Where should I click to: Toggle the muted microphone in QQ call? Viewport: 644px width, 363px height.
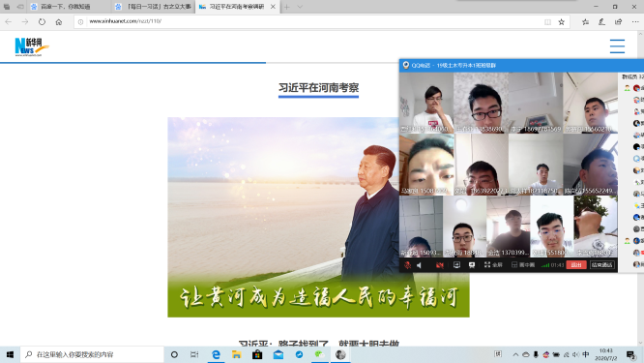click(x=407, y=265)
